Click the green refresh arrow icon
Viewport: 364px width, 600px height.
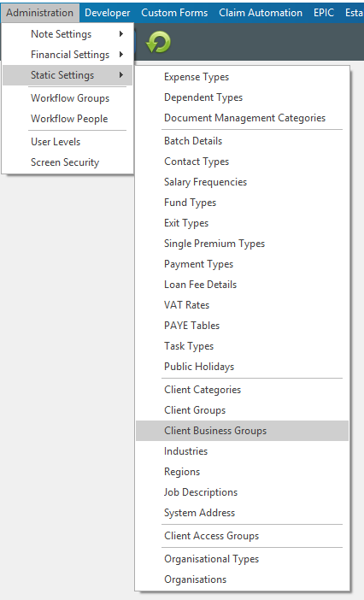(158, 42)
